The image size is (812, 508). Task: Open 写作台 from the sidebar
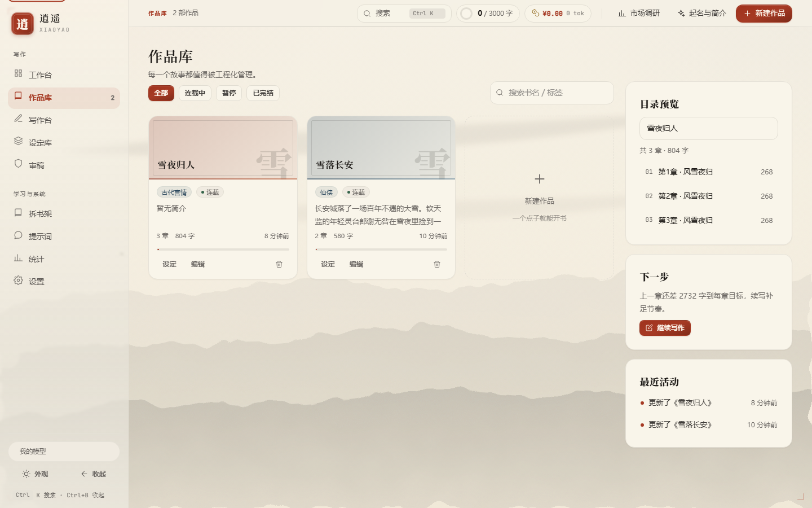pos(64,120)
